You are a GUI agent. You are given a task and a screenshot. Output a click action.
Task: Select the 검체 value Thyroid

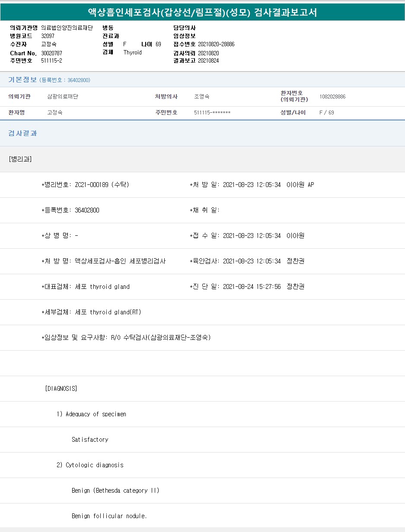[x=132, y=52]
